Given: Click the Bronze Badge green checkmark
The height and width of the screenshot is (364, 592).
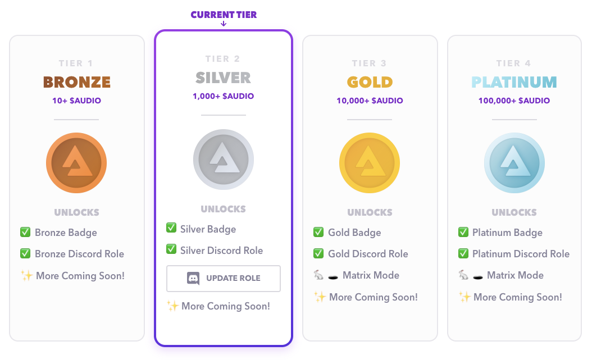Looking at the screenshot, I should tap(25, 232).
